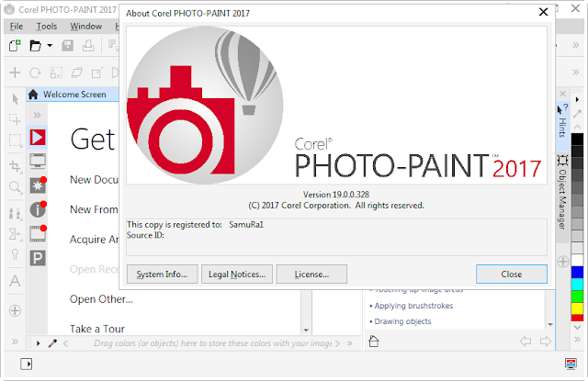Click the dashed-square scale icon on the property bar
The width and height of the screenshot is (588, 381).
(x=56, y=73)
